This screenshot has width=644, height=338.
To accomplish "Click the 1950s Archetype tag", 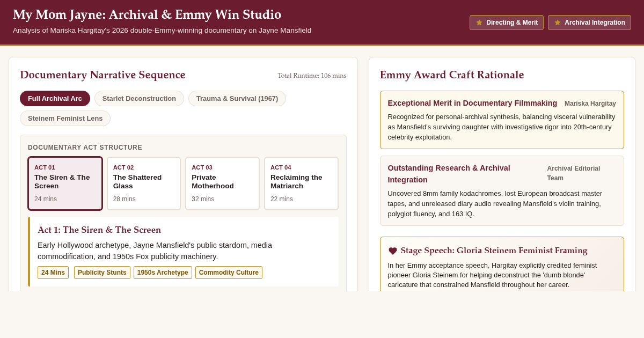I will point(163,273).
